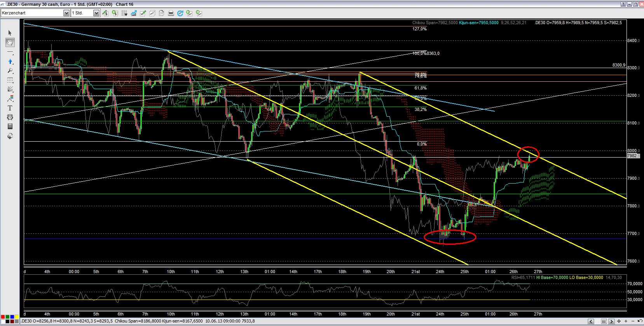Open the grid options dropdown icon
This screenshot has width=644, height=326.
coord(124,13)
